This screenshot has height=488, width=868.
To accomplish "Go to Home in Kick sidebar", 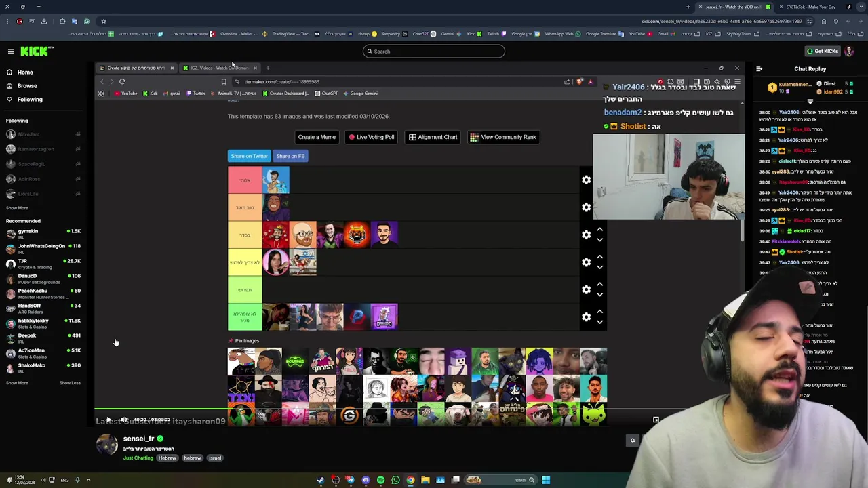I will click(25, 72).
